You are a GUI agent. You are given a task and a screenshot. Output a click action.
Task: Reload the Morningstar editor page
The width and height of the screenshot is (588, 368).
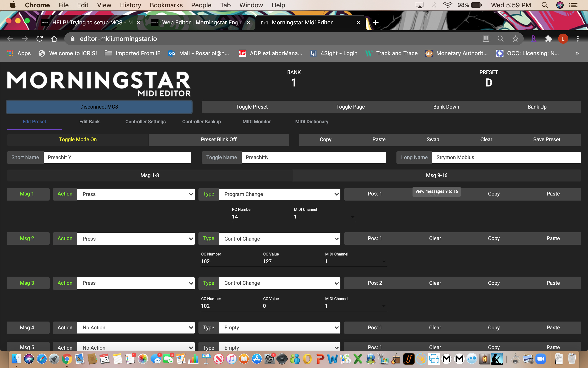coord(40,39)
